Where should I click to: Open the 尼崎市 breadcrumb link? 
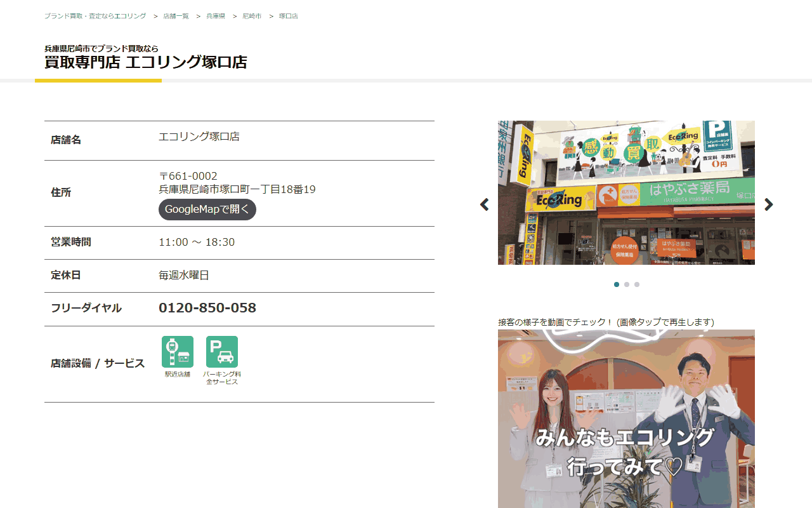click(252, 16)
